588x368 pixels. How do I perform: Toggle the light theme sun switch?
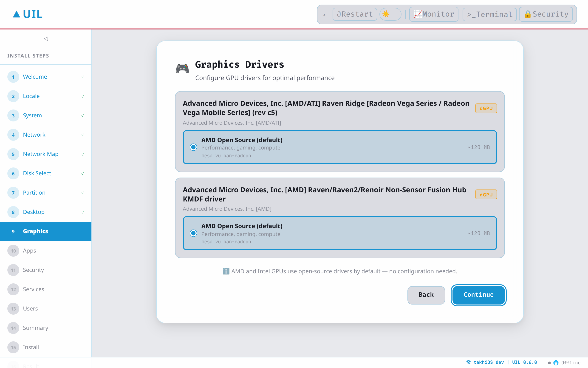(390, 14)
